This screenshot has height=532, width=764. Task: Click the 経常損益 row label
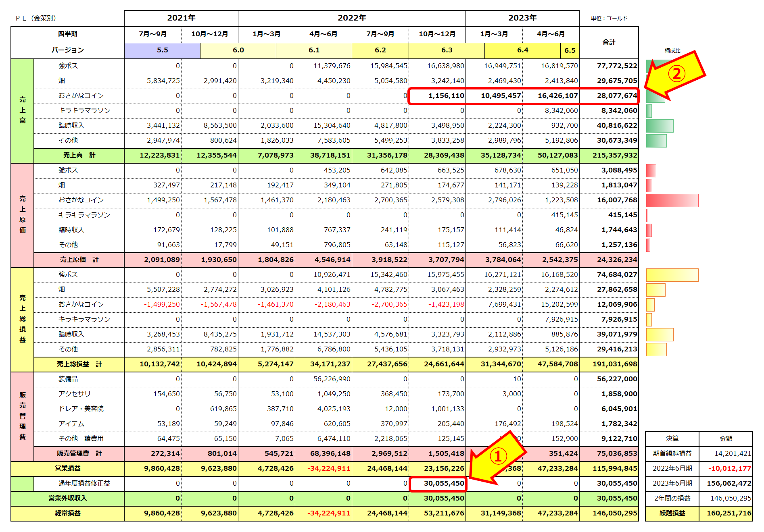[x=67, y=513]
